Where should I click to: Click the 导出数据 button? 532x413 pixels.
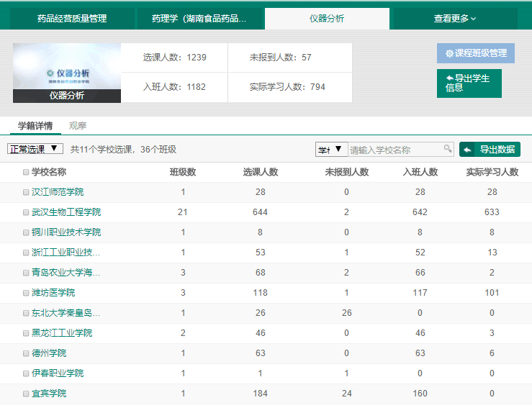[490, 150]
